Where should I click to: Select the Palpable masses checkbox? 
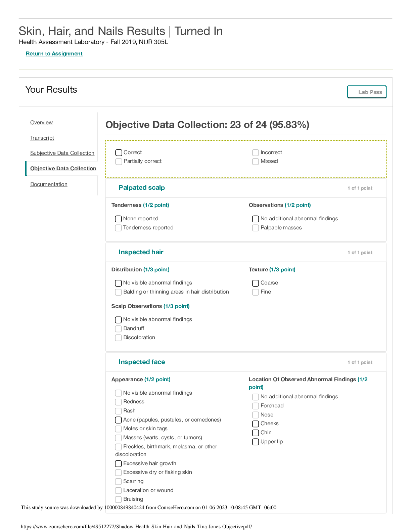256,228
